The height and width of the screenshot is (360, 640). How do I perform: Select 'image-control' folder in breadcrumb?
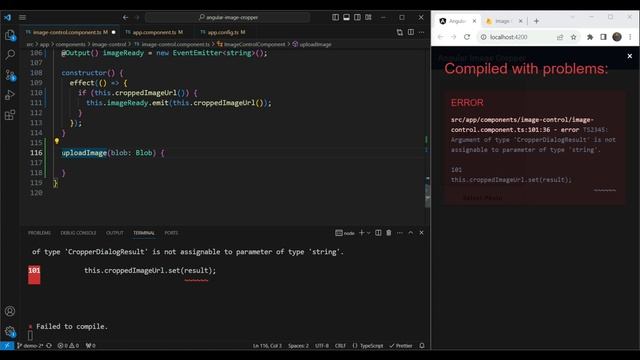coord(109,44)
